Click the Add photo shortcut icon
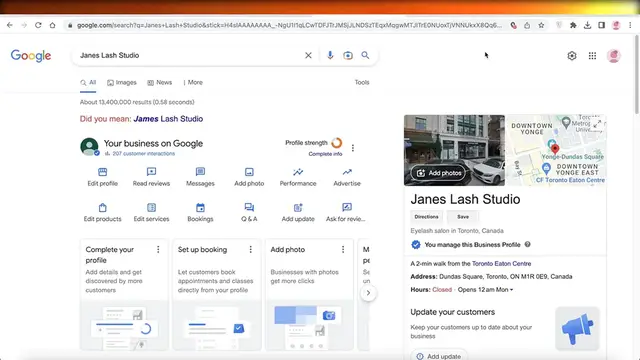Viewport: 640px width, 360px height. pyautogui.click(x=249, y=172)
